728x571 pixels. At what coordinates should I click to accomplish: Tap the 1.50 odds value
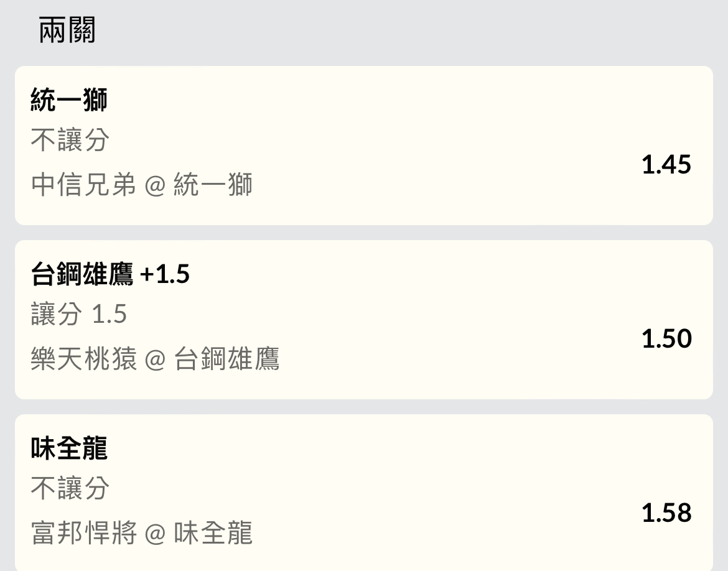pyautogui.click(x=666, y=339)
